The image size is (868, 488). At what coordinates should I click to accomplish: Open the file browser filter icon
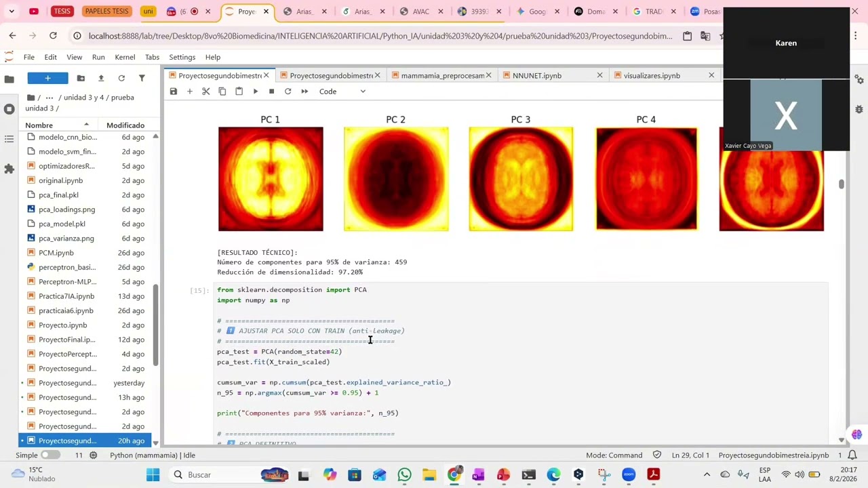[142, 78]
